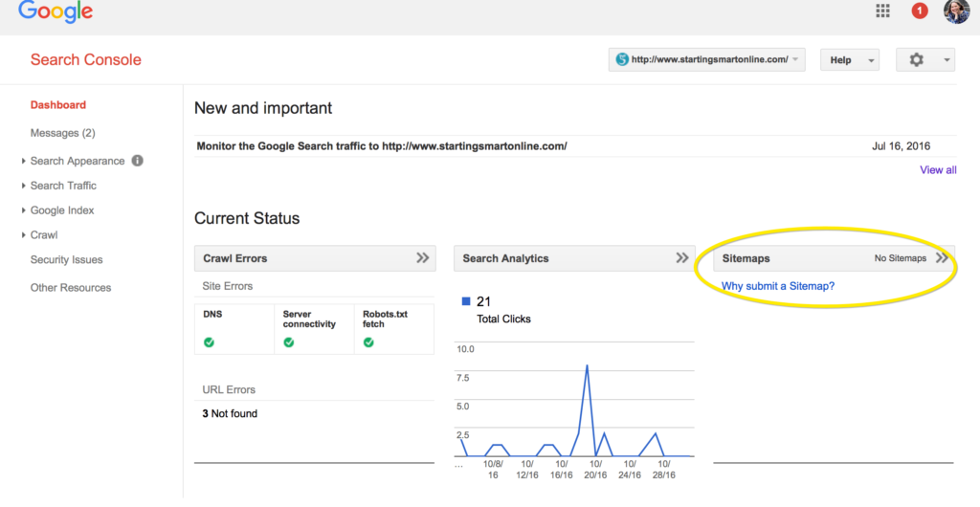Expand the Search Appearance section

24,161
